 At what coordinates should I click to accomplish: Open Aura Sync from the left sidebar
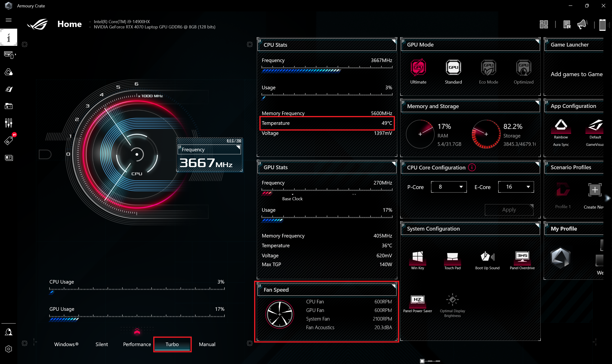pyautogui.click(x=9, y=72)
